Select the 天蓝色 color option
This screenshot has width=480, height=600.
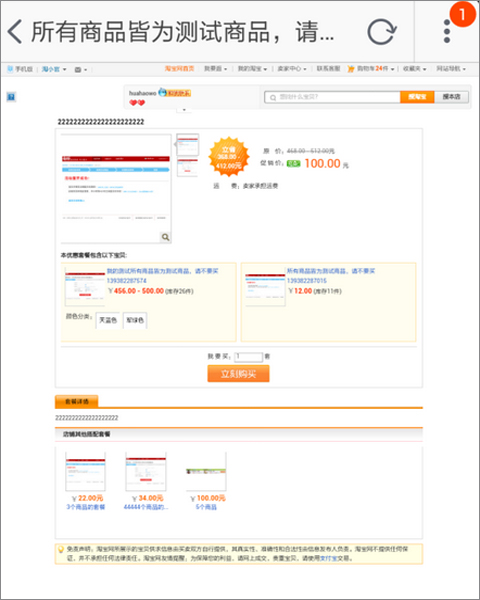pos(108,320)
